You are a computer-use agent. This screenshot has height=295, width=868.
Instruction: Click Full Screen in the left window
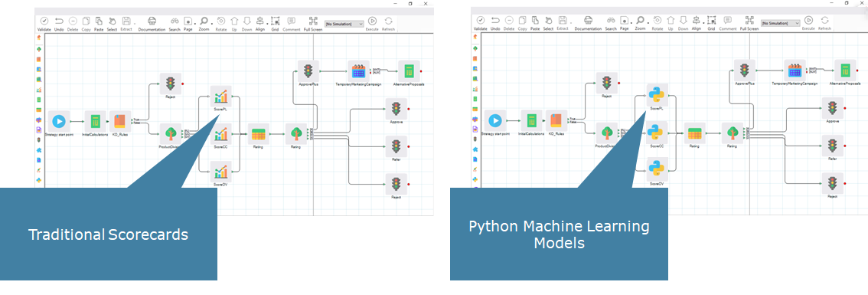(x=313, y=23)
